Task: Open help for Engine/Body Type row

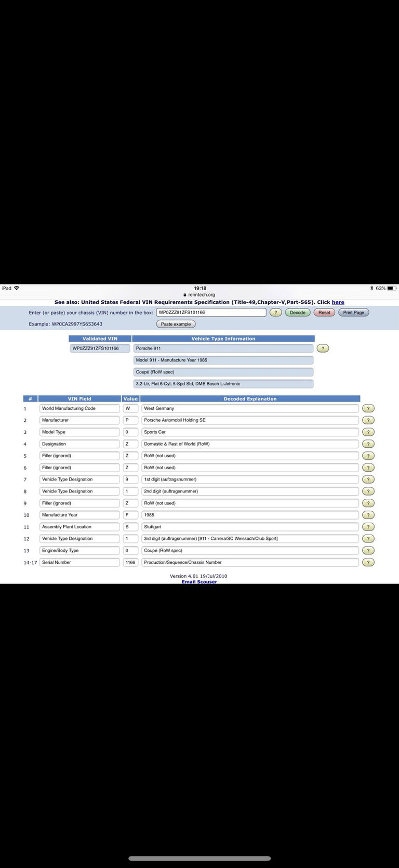Action: (x=368, y=550)
